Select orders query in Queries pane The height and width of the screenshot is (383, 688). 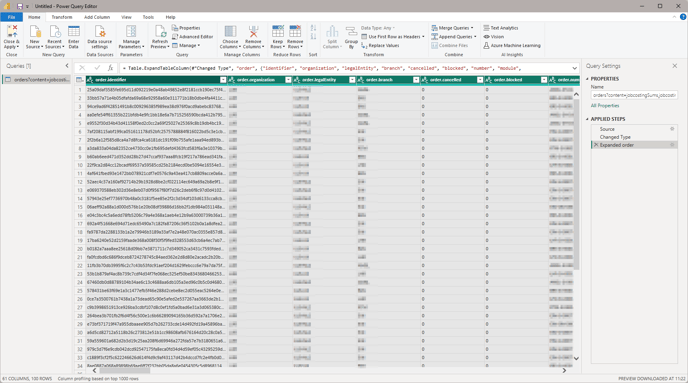(x=36, y=80)
